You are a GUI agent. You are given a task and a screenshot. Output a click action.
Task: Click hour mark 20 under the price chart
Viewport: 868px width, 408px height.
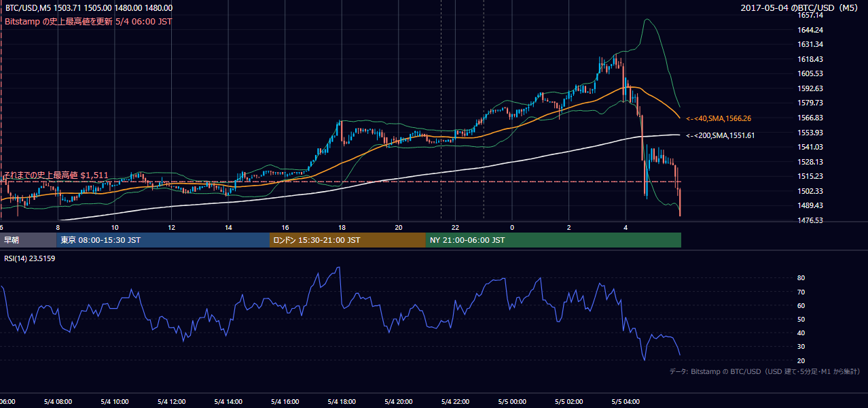[x=398, y=227]
